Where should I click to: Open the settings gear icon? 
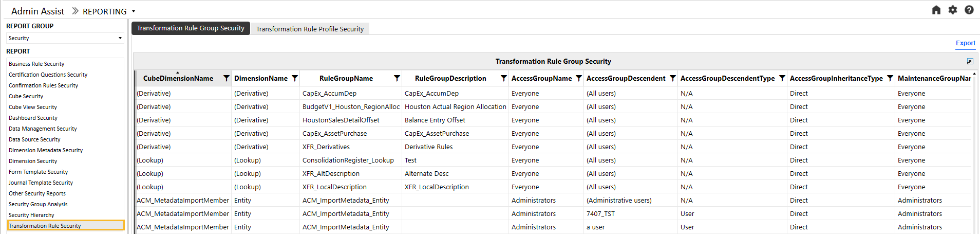pyautogui.click(x=953, y=10)
